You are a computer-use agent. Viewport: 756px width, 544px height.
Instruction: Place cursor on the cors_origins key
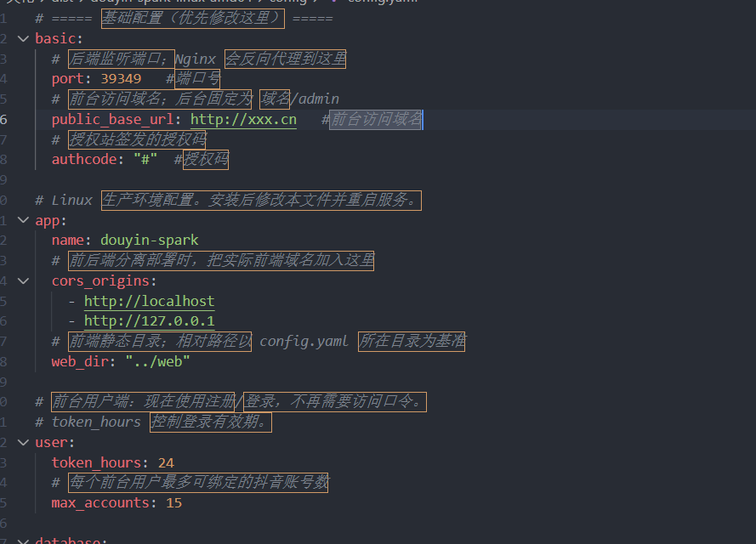(100, 280)
